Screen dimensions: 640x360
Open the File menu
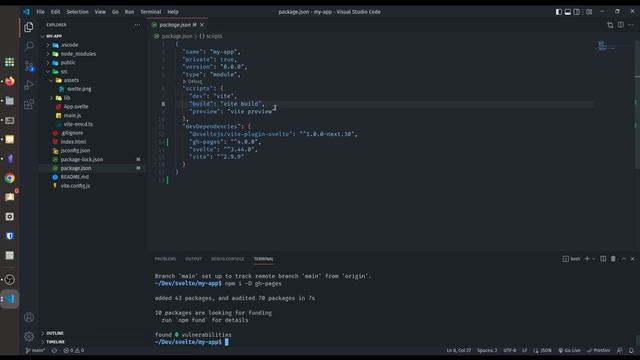(x=40, y=12)
